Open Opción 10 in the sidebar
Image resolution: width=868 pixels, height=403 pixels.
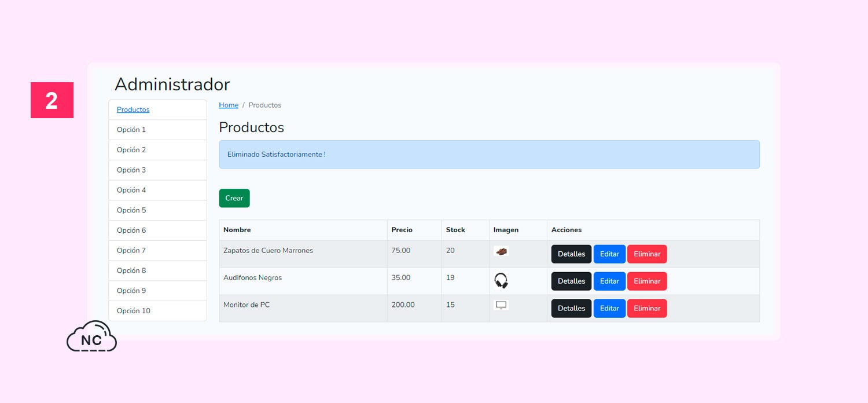pos(157,311)
